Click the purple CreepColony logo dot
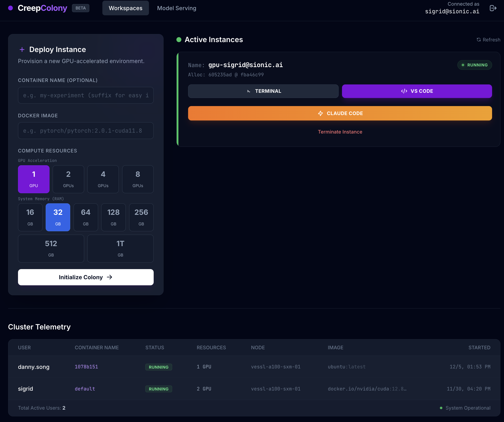The width and height of the screenshot is (504, 422). (x=11, y=8)
